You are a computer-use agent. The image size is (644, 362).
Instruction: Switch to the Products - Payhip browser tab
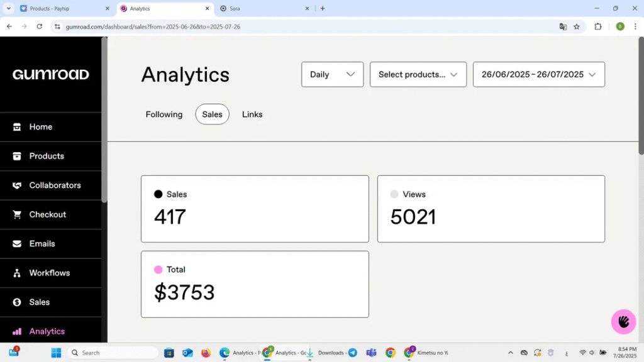pyautogui.click(x=63, y=9)
